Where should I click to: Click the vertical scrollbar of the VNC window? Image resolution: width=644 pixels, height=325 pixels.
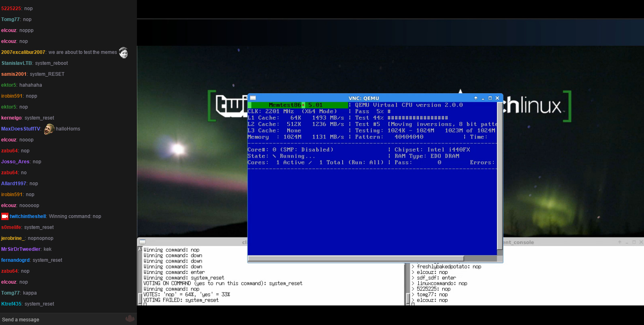[500, 176]
